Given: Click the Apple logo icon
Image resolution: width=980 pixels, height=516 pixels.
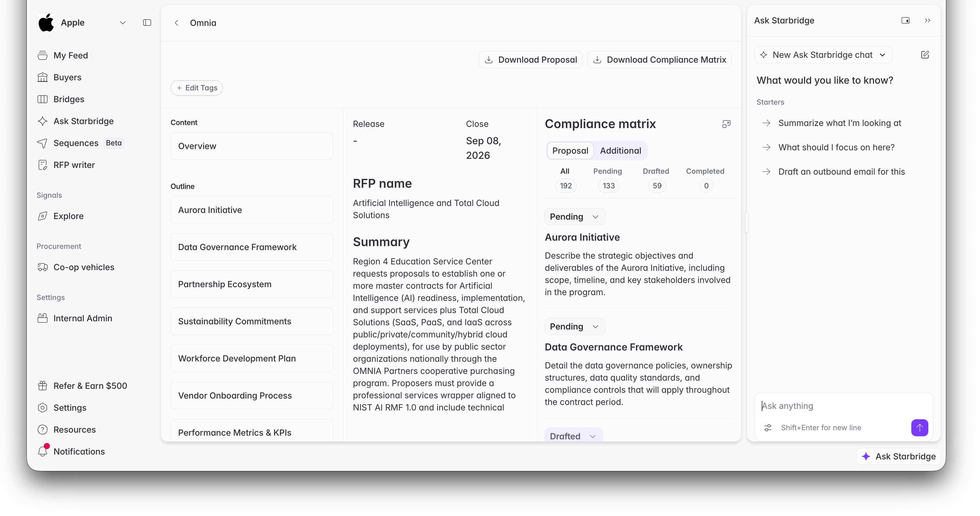Looking at the screenshot, I should pos(46,23).
